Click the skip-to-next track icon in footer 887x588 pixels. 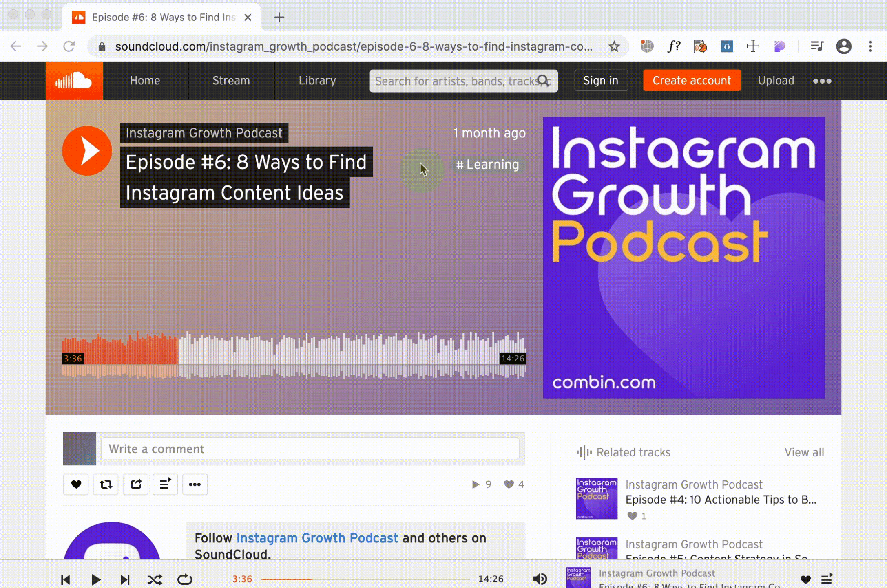pos(124,579)
